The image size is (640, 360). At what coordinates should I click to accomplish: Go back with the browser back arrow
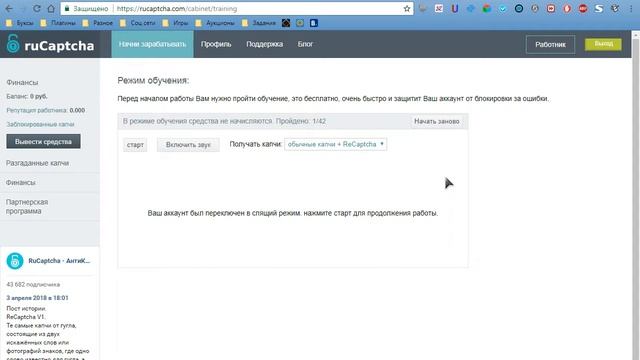coord(9,9)
